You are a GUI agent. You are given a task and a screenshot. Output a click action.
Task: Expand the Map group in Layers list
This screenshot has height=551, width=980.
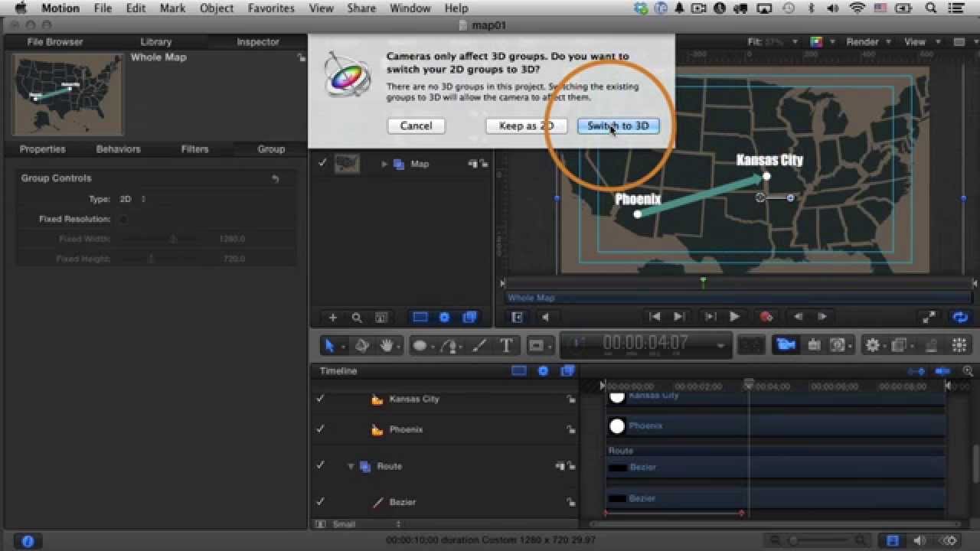[x=384, y=164]
